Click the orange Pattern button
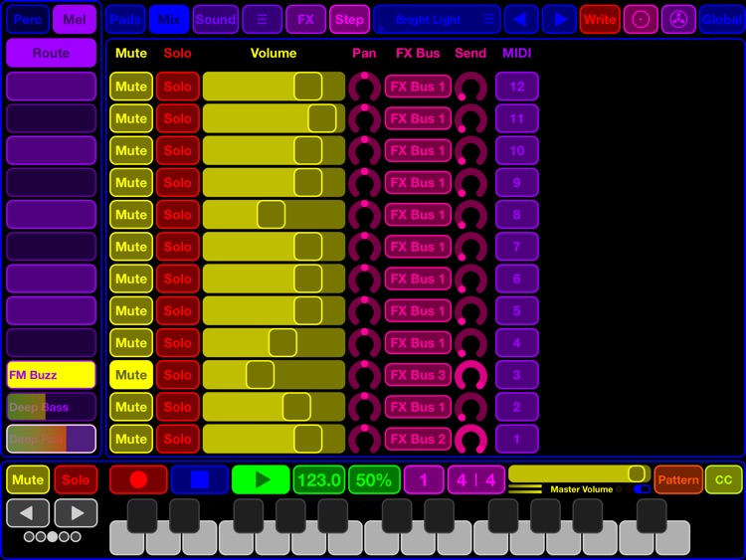746x560 pixels. (x=678, y=479)
